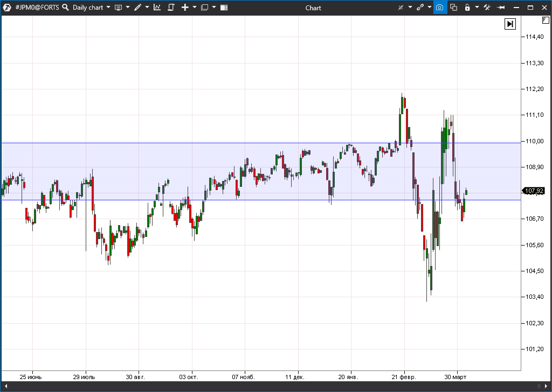The image size is (552, 392).
Task: Click the crosshair sync arrows icon
Action: click(401, 8)
